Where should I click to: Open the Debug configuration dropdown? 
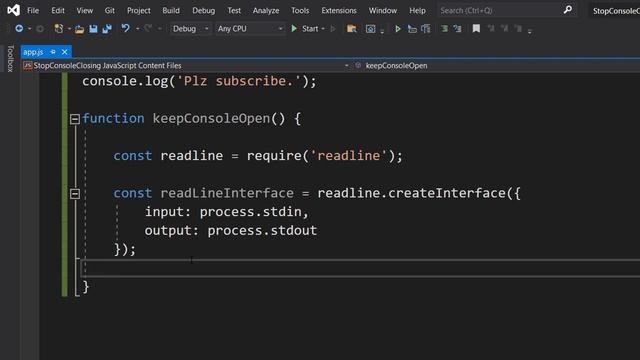(x=190, y=29)
